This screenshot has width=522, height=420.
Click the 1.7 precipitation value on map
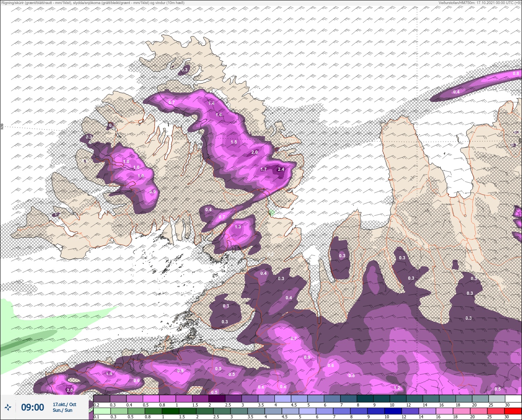[x=263, y=169]
